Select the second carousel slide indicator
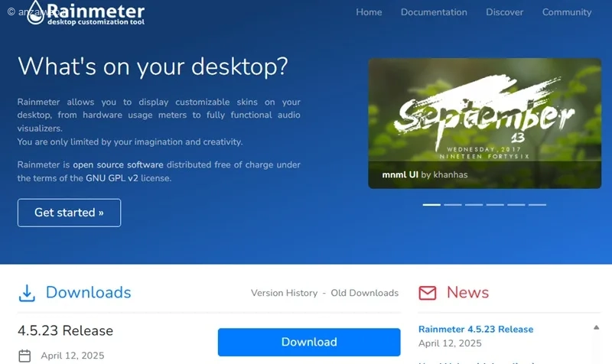Image resolution: width=612 pixels, height=364 pixels. tap(453, 205)
